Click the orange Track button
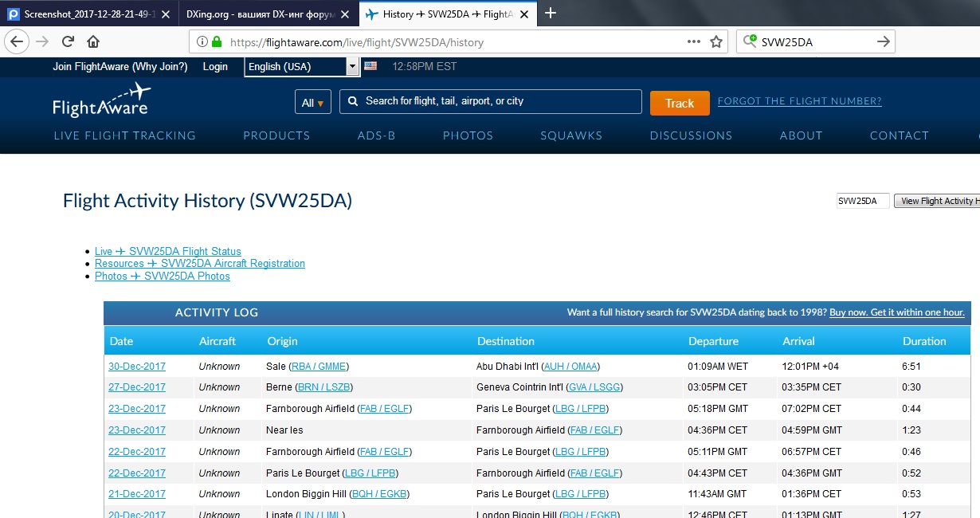 pos(680,103)
